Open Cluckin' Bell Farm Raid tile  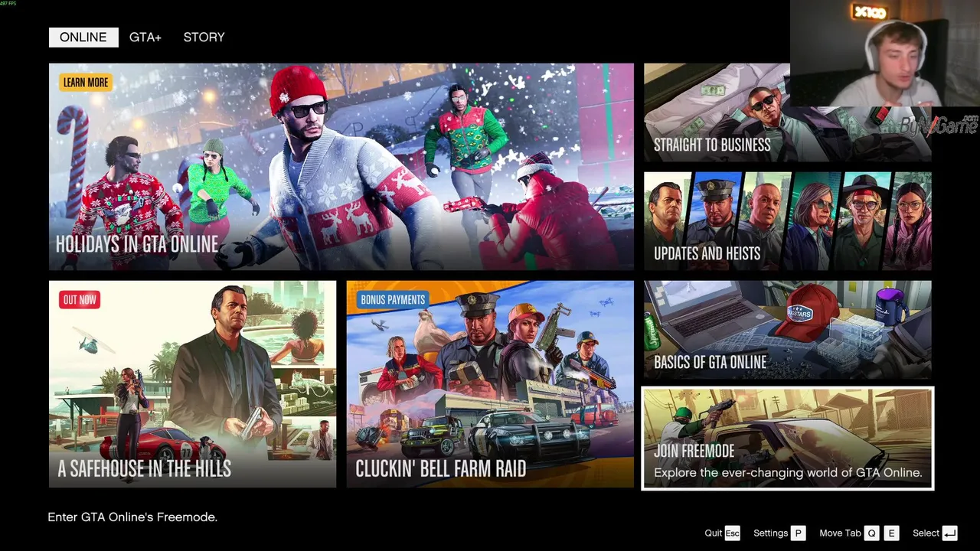click(x=490, y=384)
